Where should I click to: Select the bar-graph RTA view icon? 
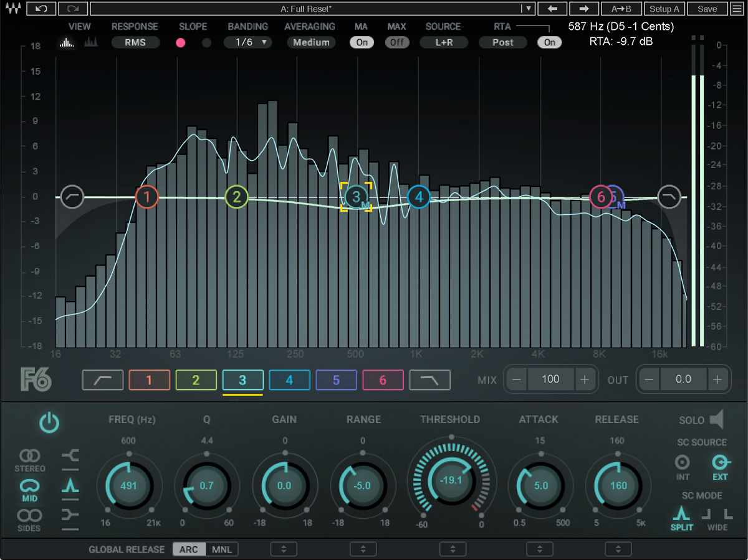coord(65,42)
